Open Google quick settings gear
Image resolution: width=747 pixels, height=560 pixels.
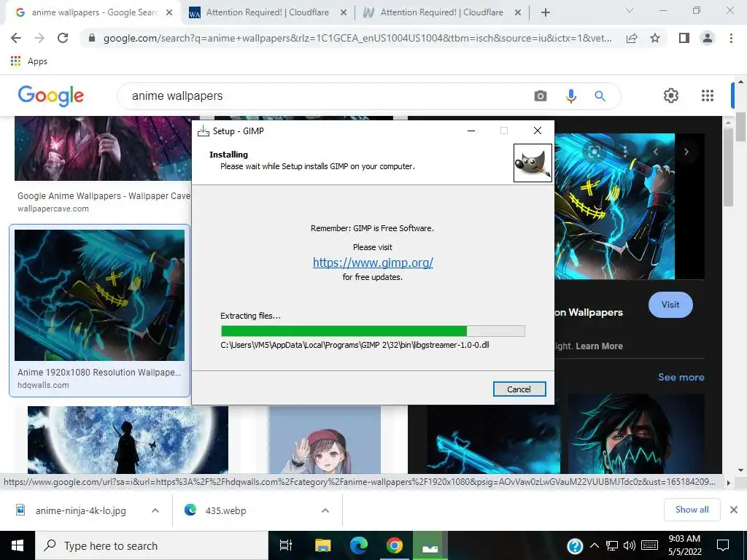pos(671,96)
